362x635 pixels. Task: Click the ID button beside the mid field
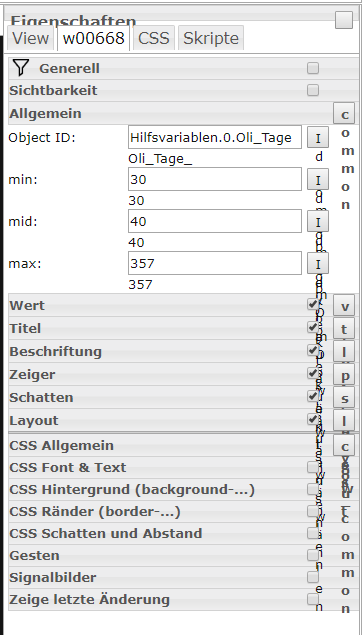(x=318, y=222)
